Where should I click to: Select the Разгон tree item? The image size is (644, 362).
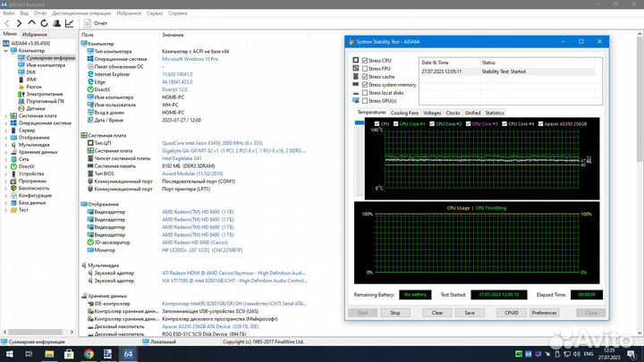(x=34, y=87)
